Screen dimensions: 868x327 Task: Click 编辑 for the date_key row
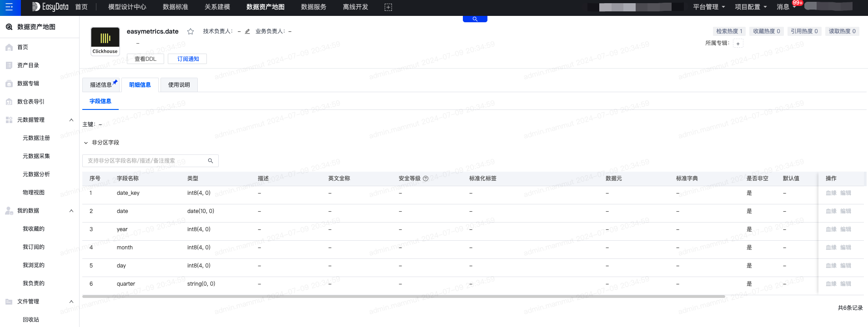click(x=846, y=193)
